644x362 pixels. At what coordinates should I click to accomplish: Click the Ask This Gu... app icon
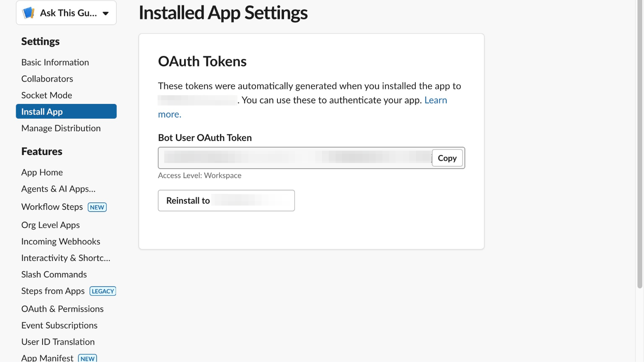pos(28,13)
